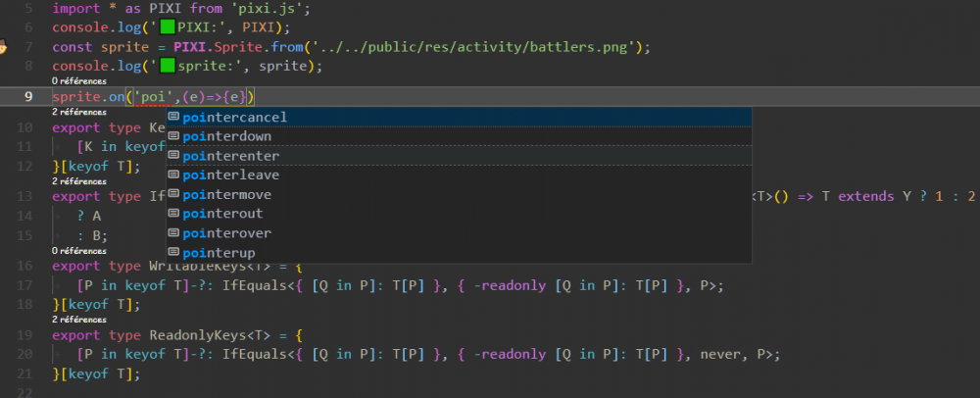The image size is (980, 398).
Task: Open '2 références' CodeLens above line 10
Action: point(78,113)
